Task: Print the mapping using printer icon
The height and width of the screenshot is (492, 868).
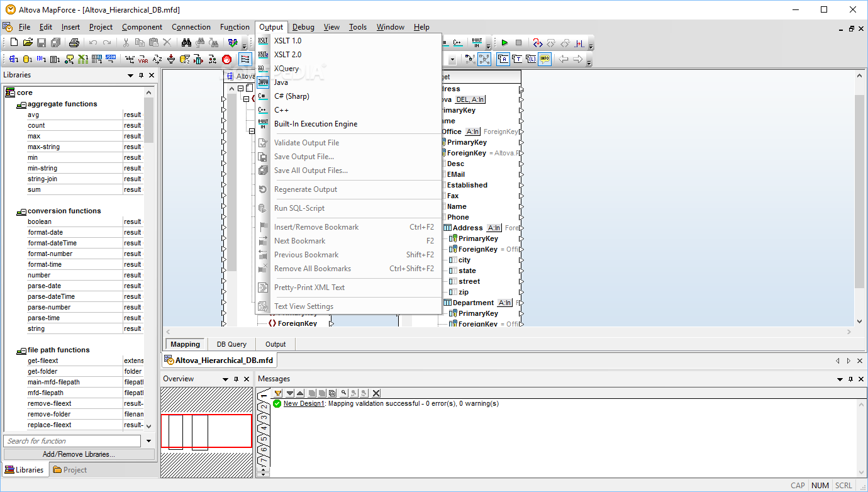Action: tap(74, 43)
